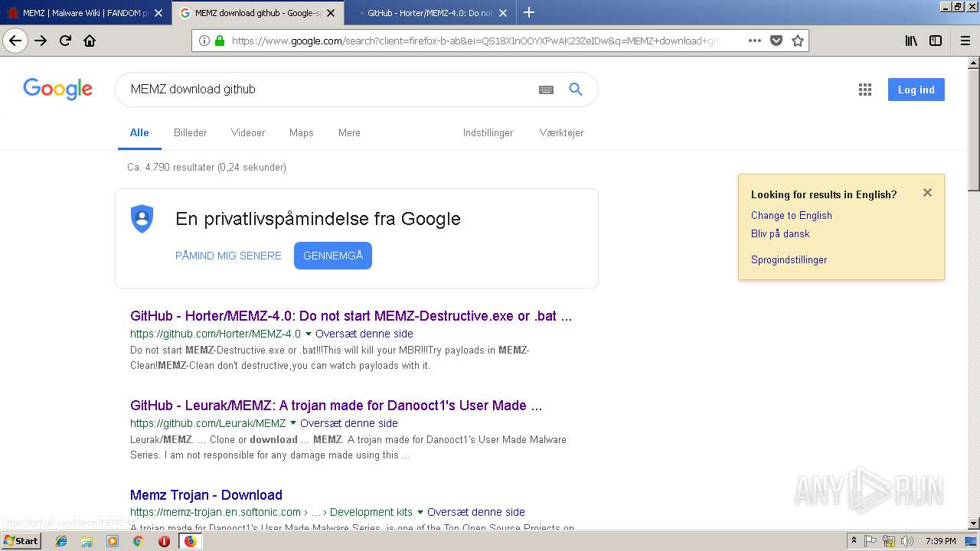Open GitHub Leurak/MEMZ result
Image resolution: width=980 pixels, height=551 pixels.
[336, 406]
